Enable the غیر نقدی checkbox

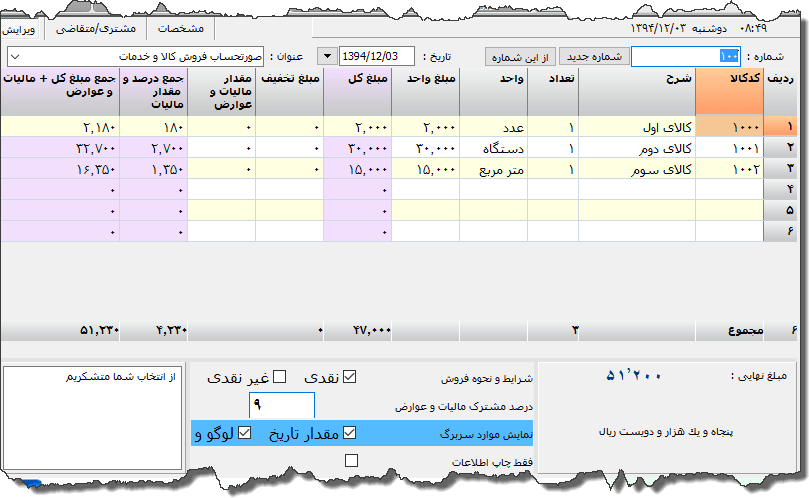coord(279,377)
